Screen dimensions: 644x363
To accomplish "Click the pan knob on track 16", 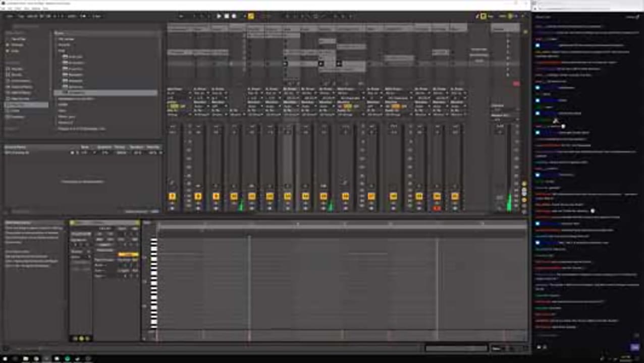I will pos(345,183).
